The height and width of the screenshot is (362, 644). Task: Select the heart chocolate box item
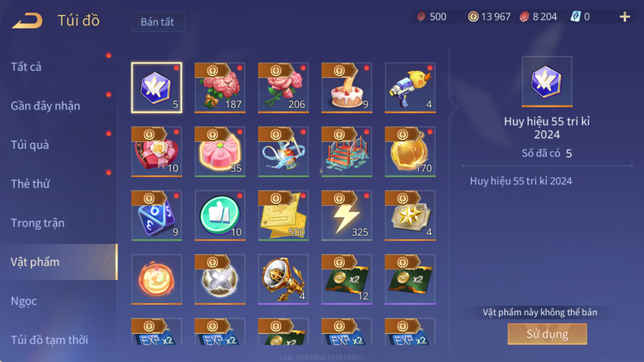156,152
